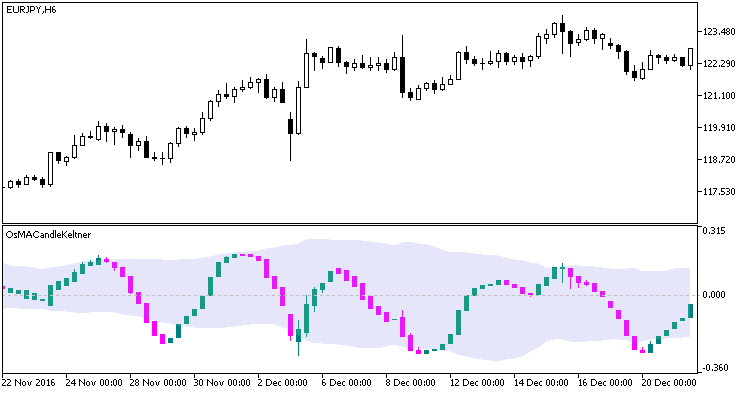750x394 pixels.
Task: Click the 12 Dec 00:00 time label
Action: 478,383
